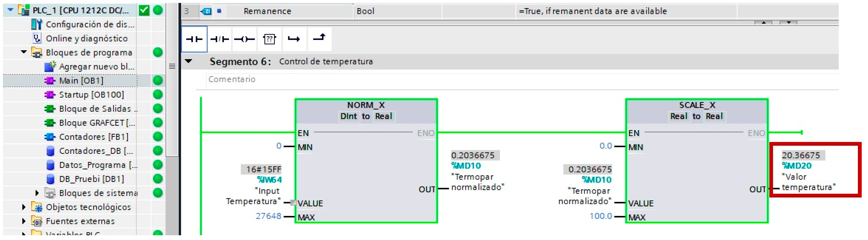Open Online y diagnóstico
The width and height of the screenshot is (868, 240).
87,38
